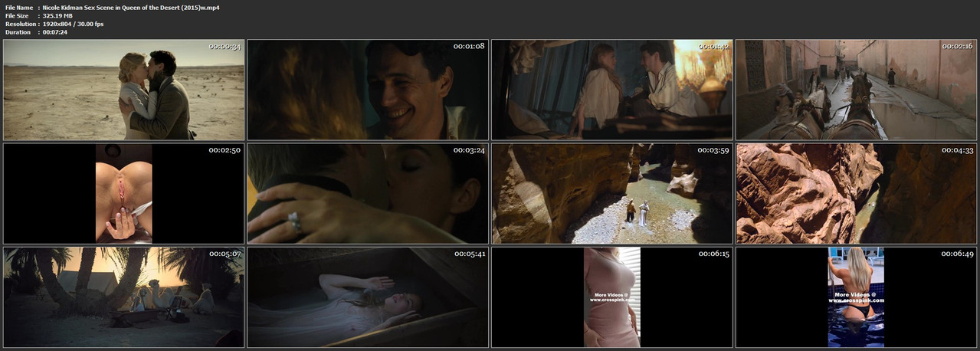Viewport: 980px width, 351px height.
Task: Click the red rock thumbnail at 00:04:33
Action: pyautogui.click(x=857, y=193)
